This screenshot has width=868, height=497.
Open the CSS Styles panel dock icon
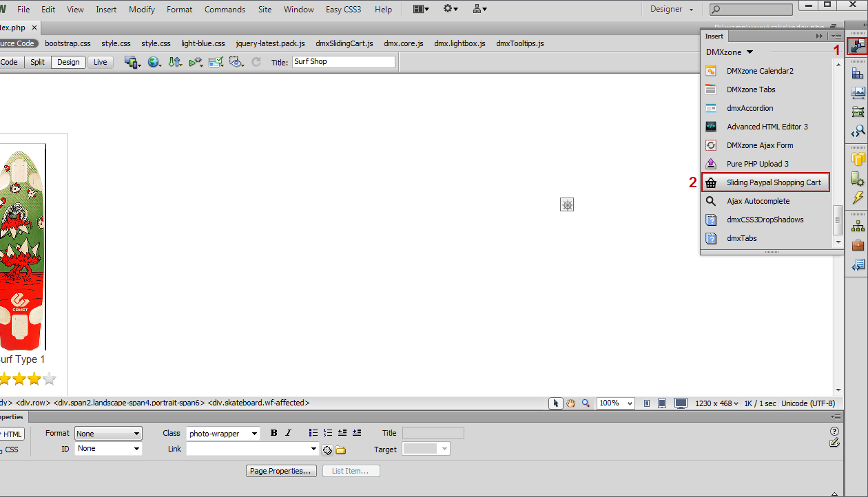coord(858,73)
